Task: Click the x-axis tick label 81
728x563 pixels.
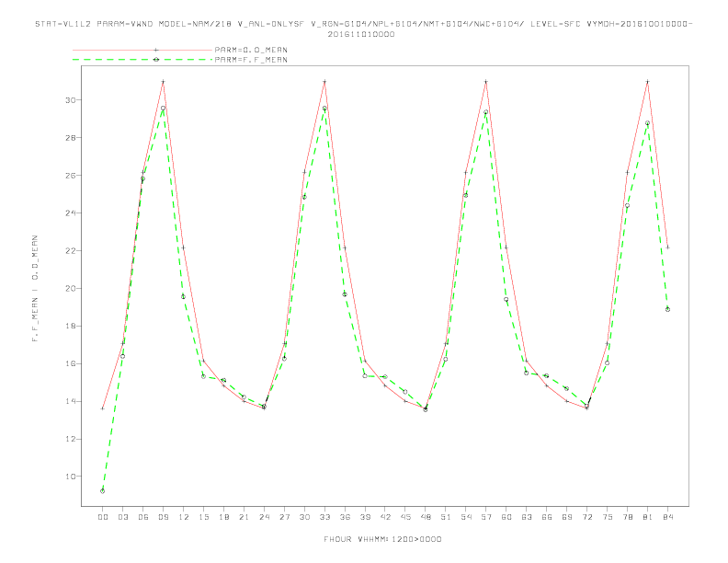Action: 648,517
